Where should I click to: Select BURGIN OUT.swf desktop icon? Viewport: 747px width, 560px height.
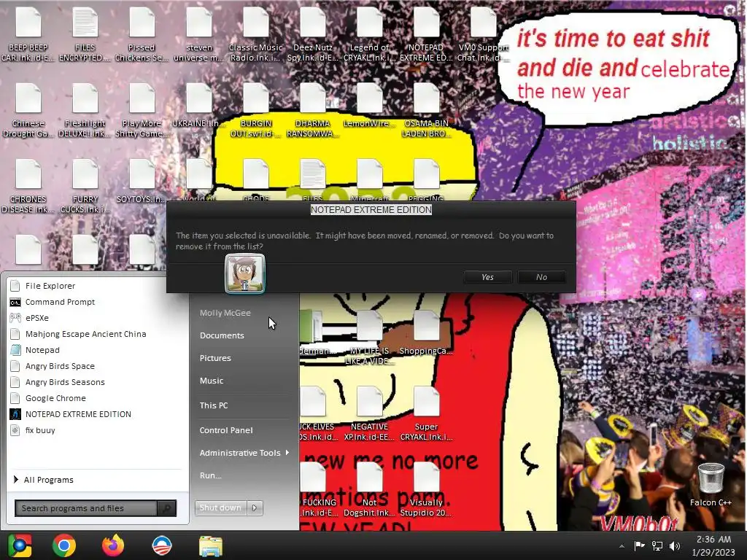256,111
